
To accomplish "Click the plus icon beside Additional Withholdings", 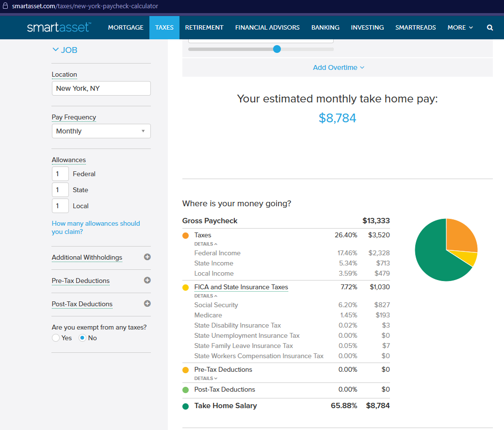I will [x=147, y=257].
